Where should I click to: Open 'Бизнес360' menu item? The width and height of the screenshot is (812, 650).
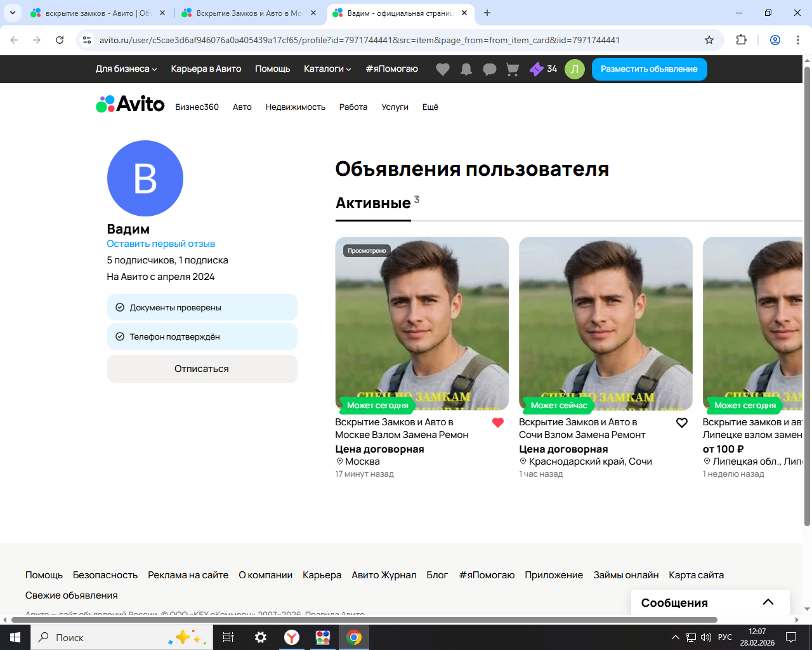[x=197, y=107]
